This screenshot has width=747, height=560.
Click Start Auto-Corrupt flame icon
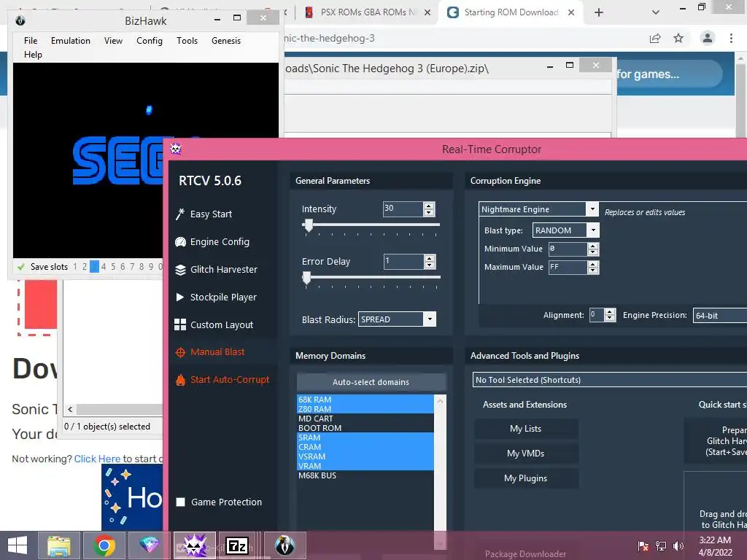(181, 380)
